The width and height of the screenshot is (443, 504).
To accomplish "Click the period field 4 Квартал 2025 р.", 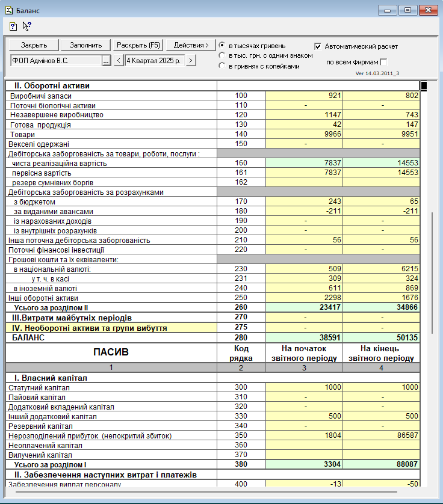I will click(154, 60).
